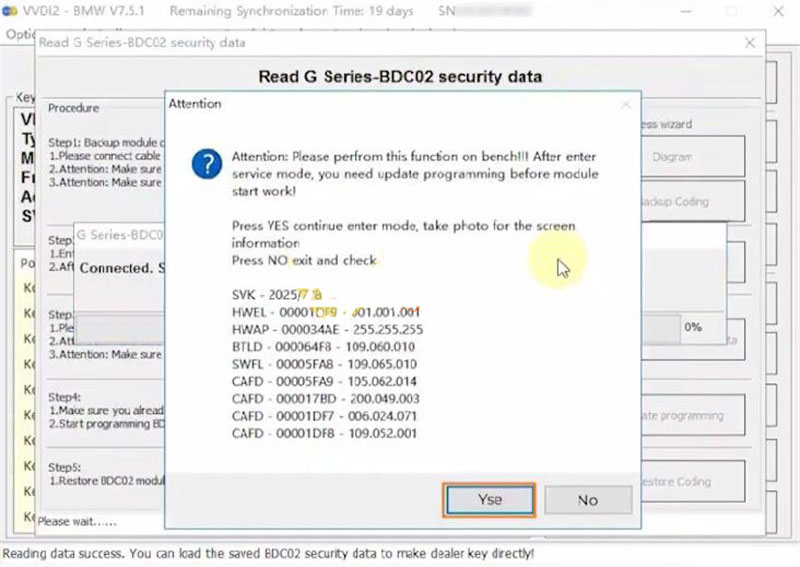Click Step5 Restore BDC02 module text
This screenshot has height=567, width=800.
[107, 481]
